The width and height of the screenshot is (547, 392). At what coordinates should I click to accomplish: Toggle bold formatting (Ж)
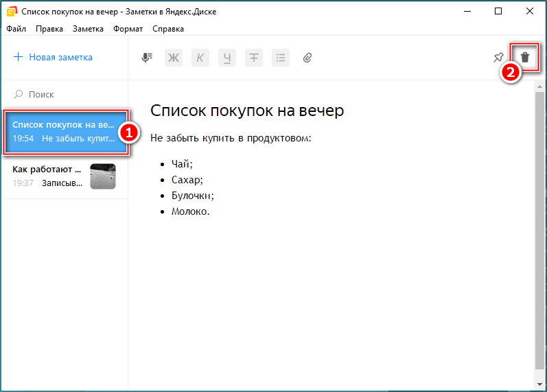coord(174,58)
